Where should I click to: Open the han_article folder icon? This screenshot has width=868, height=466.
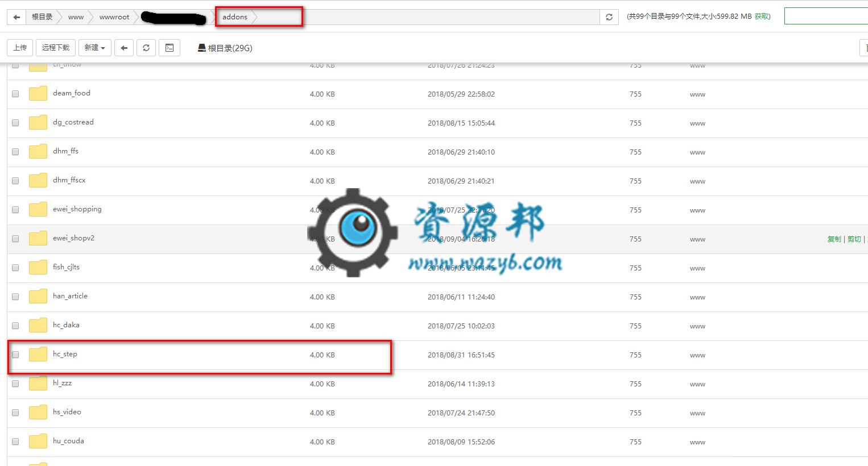click(38, 296)
